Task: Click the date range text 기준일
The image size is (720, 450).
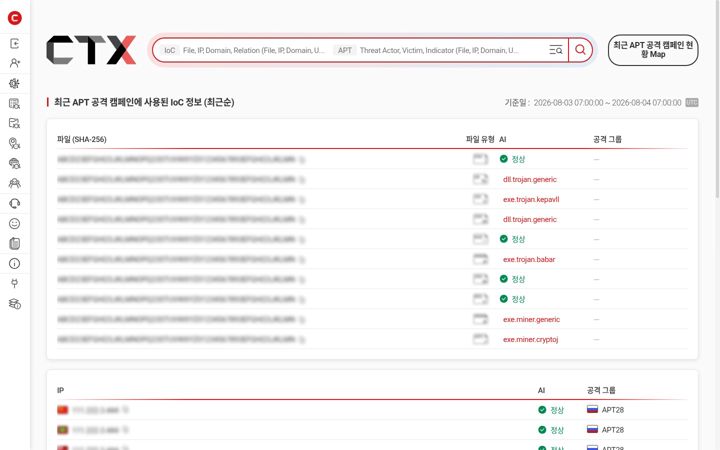Action: click(593, 102)
